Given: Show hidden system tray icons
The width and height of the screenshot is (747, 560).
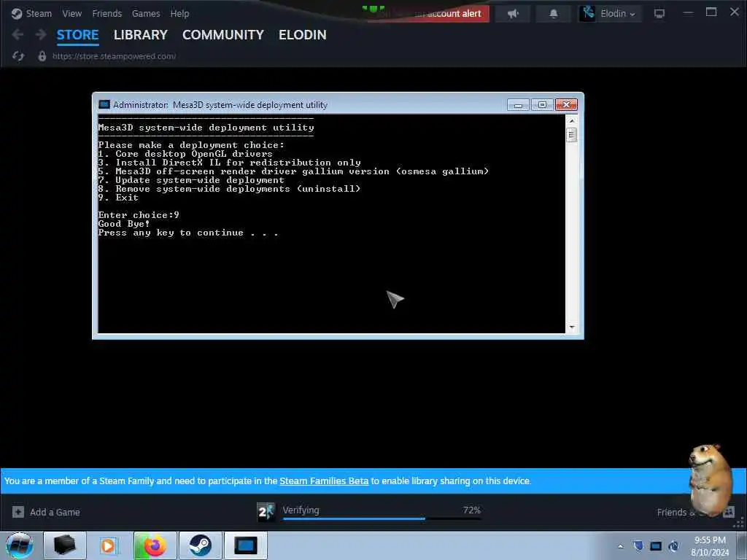Looking at the screenshot, I should click(x=620, y=546).
